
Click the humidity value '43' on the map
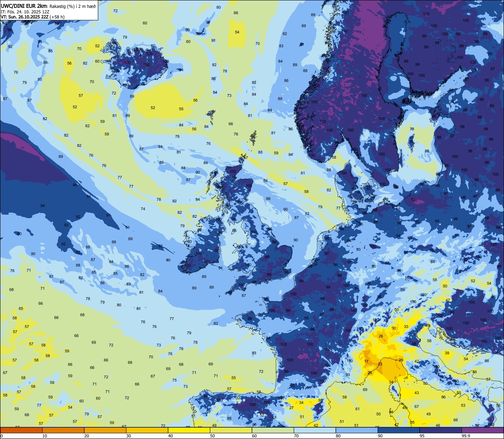[x=417, y=393]
